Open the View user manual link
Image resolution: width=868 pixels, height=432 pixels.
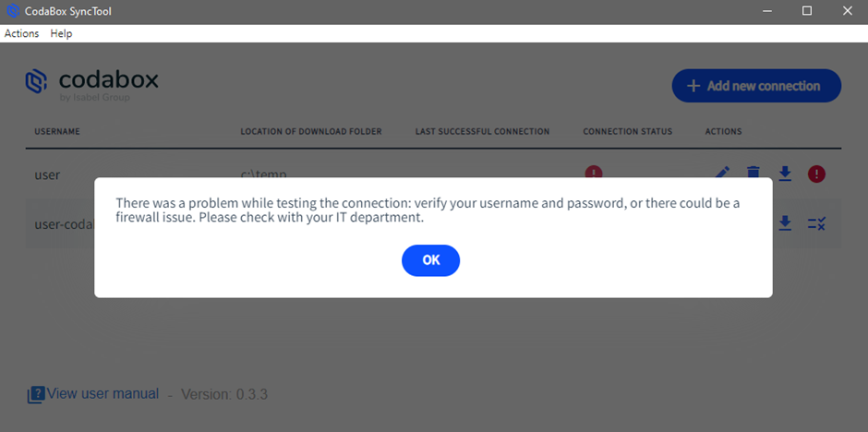(102, 394)
